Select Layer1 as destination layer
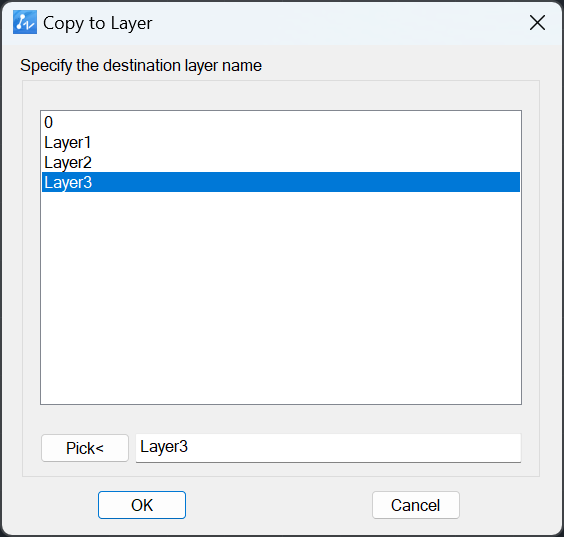Image resolution: width=564 pixels, height=537 pixels. [x=281, y=142]
